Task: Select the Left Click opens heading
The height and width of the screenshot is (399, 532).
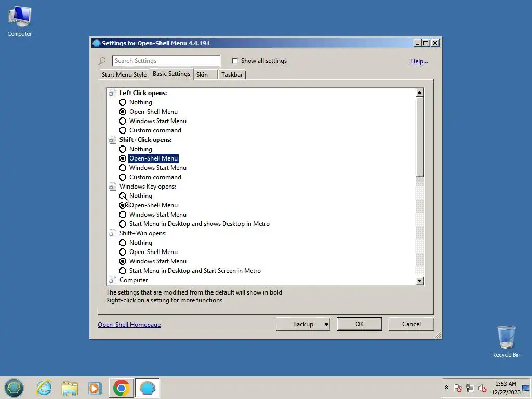Action: 143,93
